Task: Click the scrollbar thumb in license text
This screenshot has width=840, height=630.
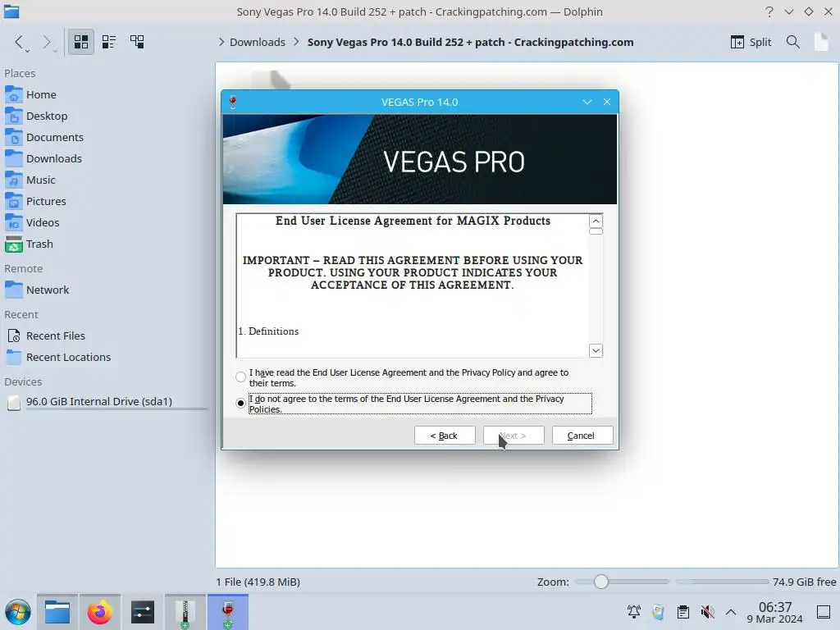Action: click(596, 231)
